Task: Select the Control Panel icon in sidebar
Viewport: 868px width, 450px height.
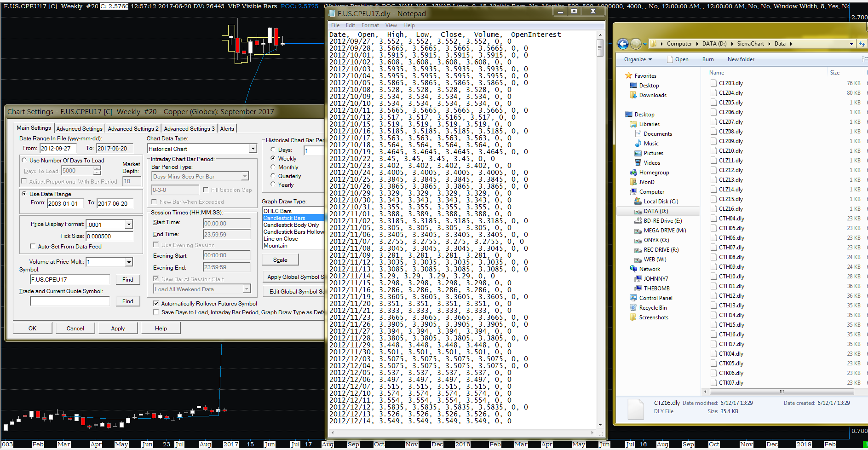Action: click(x=633, y=298)
